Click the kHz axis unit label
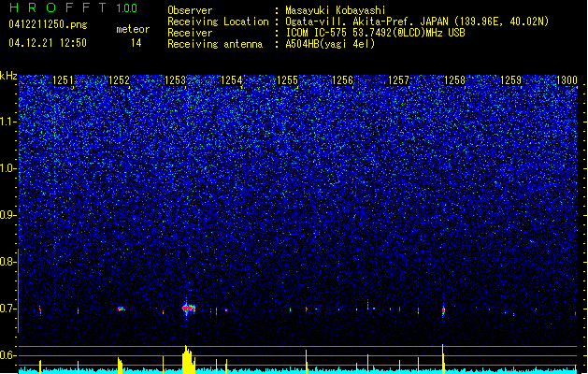This screenshot has height=374, width=588. click(8, 76)
